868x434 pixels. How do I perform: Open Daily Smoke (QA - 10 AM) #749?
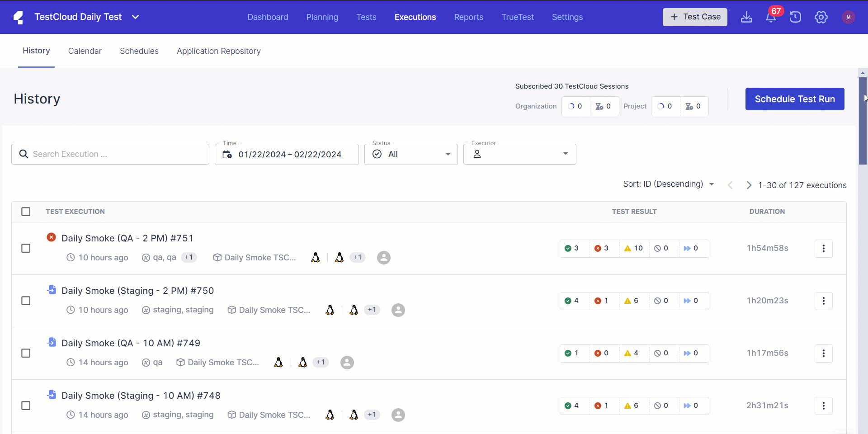[131, 343]
